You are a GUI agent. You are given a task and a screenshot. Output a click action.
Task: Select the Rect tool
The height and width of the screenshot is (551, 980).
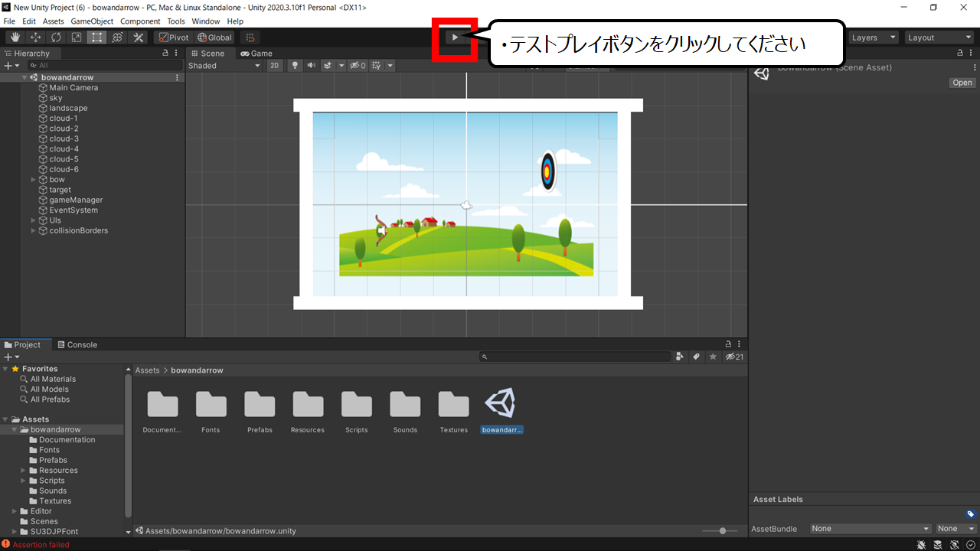click(x=96, y=37)
